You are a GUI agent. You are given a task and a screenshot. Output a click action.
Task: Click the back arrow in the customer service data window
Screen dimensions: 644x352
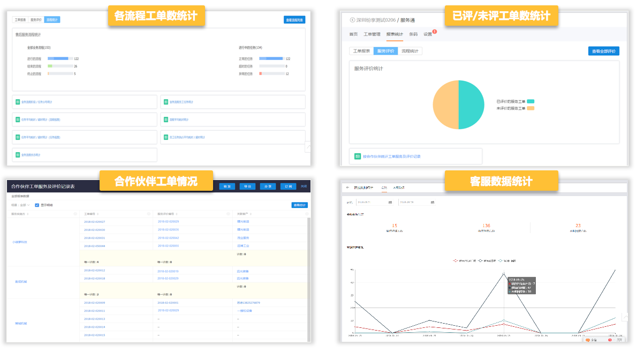[347, 188]
